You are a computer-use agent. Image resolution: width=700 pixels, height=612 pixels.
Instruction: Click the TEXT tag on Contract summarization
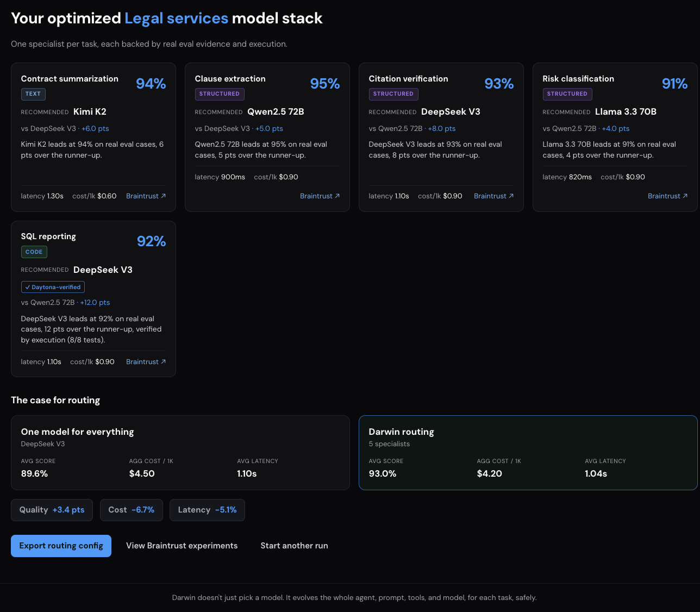point(33,94)
